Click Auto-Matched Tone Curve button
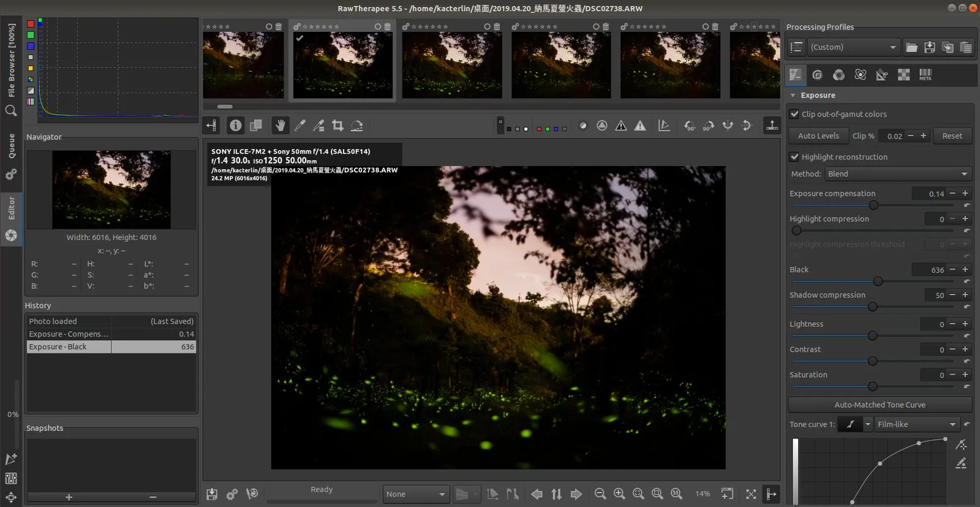This screenshot has width=980, height=507. (x=880, y=405)
